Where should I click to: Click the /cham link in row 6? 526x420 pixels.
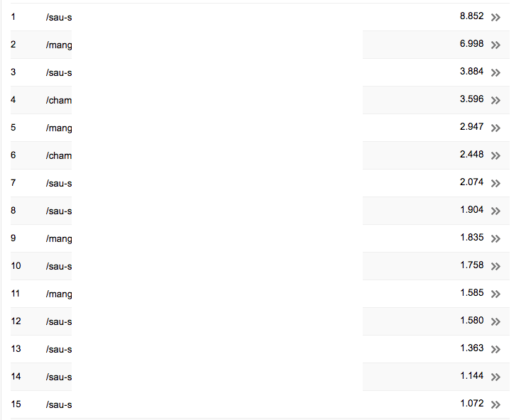[x=59, y=155]
